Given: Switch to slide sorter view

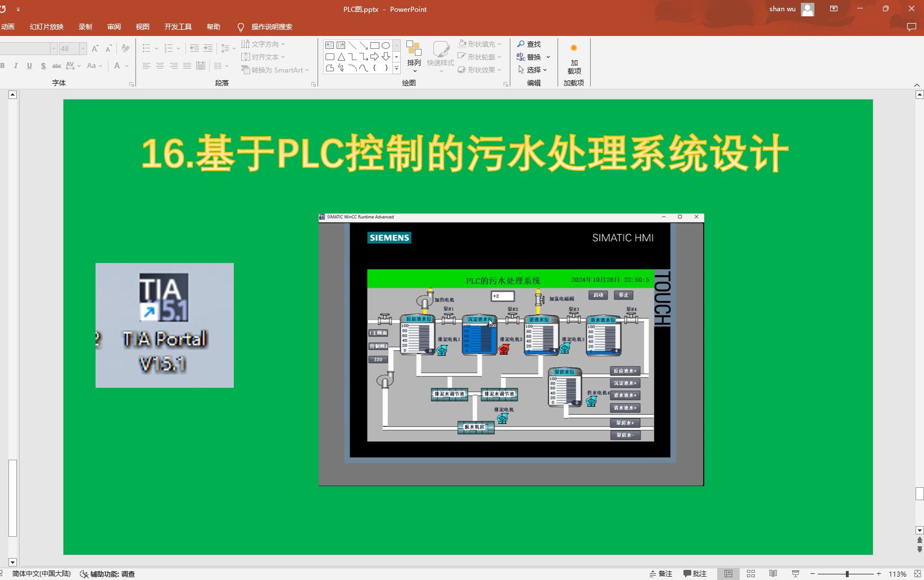Looking at the screenshot, I should click(x=751, y=574).
